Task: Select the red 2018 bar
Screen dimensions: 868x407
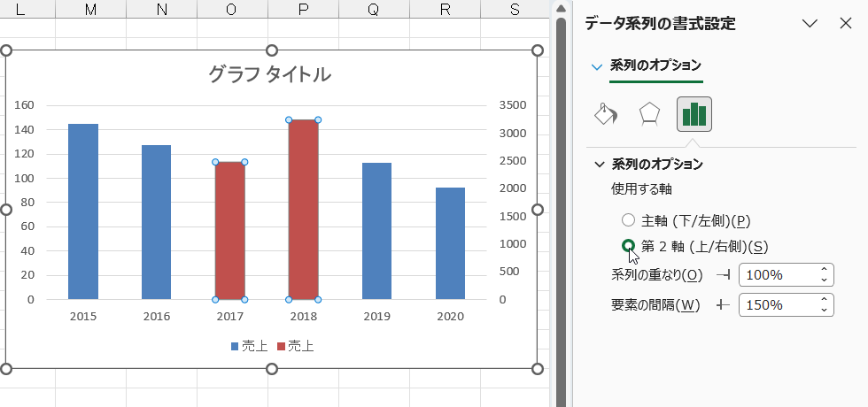Action: click(x=303, y=210)
